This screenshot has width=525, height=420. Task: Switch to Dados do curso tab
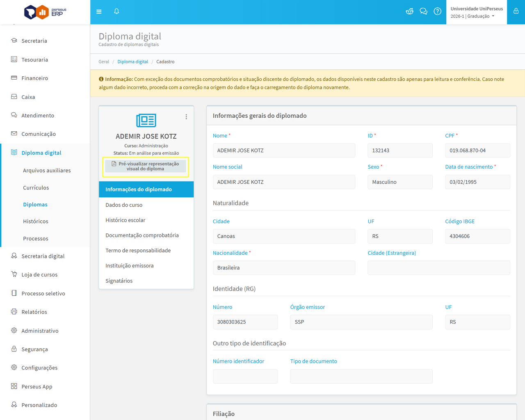tap(124, 205)
